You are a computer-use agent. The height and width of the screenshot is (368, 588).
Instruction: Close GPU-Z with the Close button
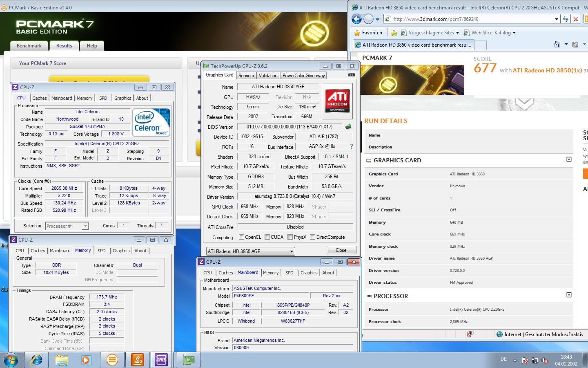coord(341,250)
